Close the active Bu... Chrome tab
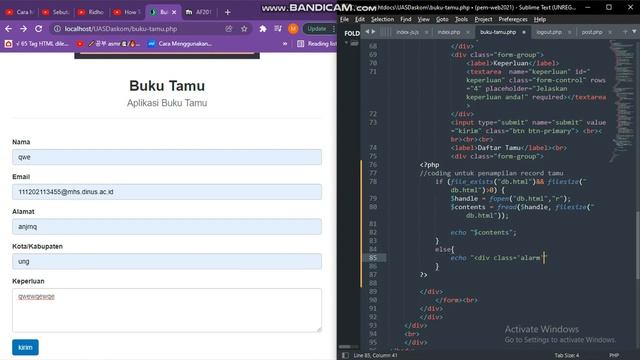Screen dimensions: 640x360 coord(174,12)
